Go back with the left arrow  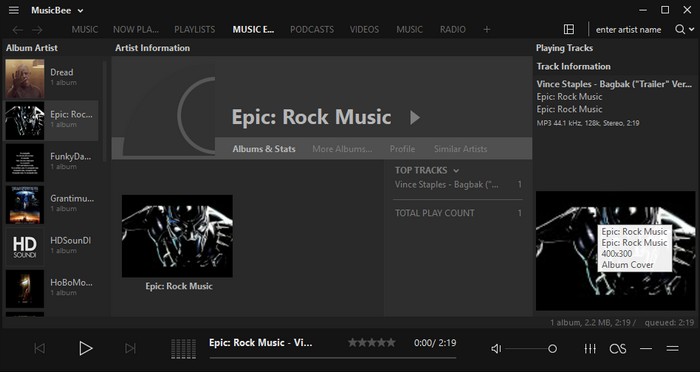click(17, 30)
